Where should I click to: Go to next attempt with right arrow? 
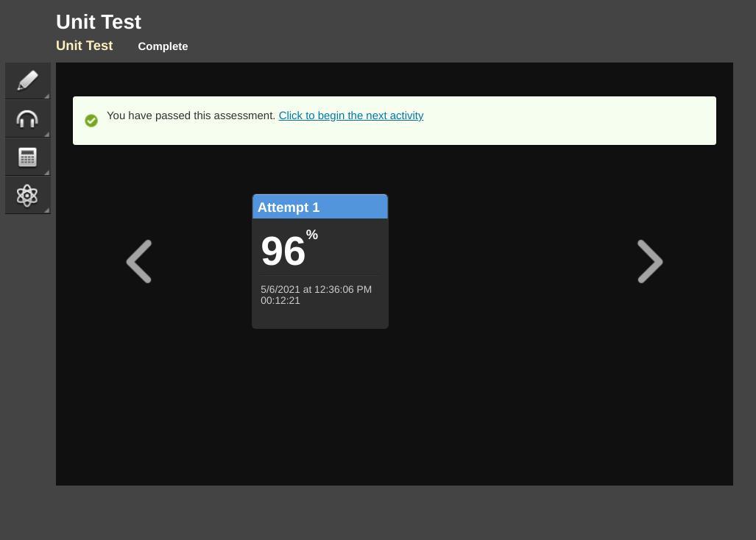click(650, 261)
